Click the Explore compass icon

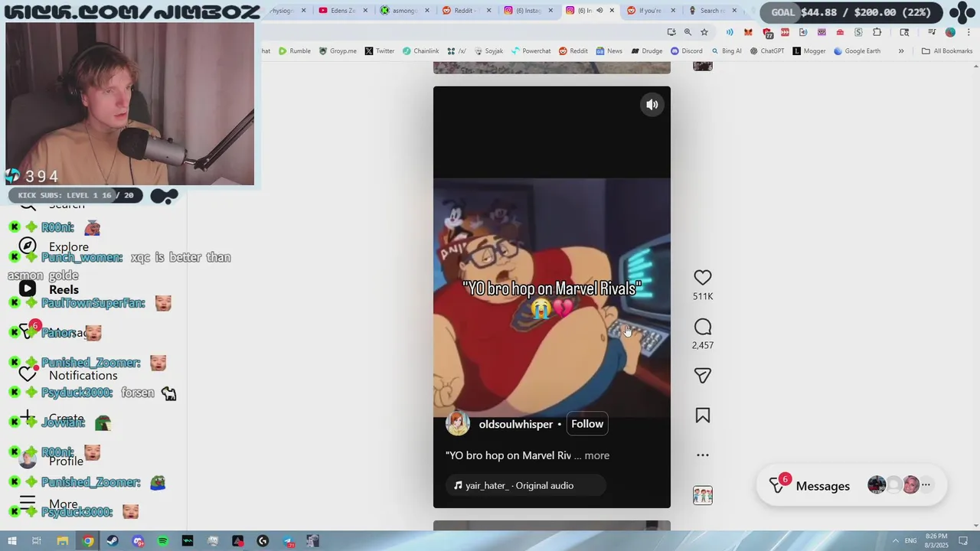click(28, 246)
